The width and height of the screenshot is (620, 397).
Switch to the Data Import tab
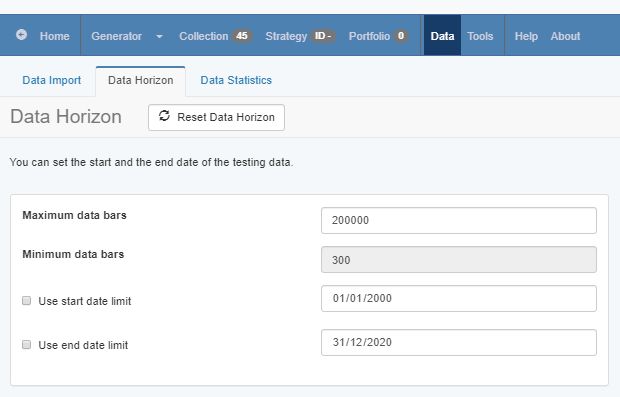52,80
